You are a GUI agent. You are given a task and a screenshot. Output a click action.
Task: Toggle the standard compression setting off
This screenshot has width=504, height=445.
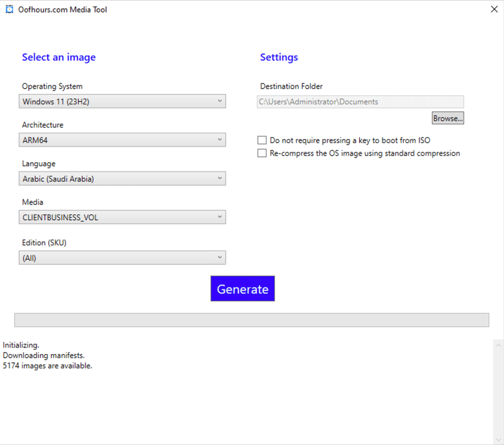(x=262, y=153)
